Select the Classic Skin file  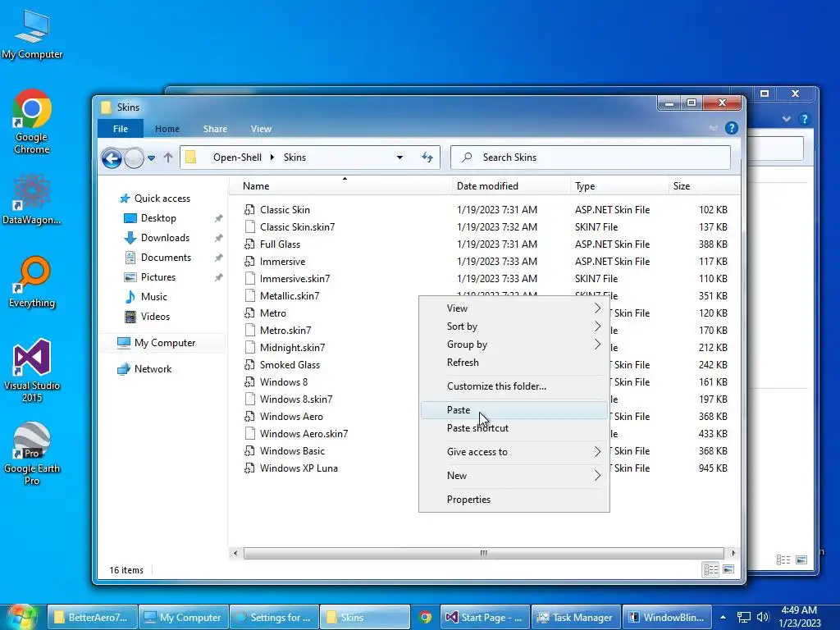(x=285, y=210)
